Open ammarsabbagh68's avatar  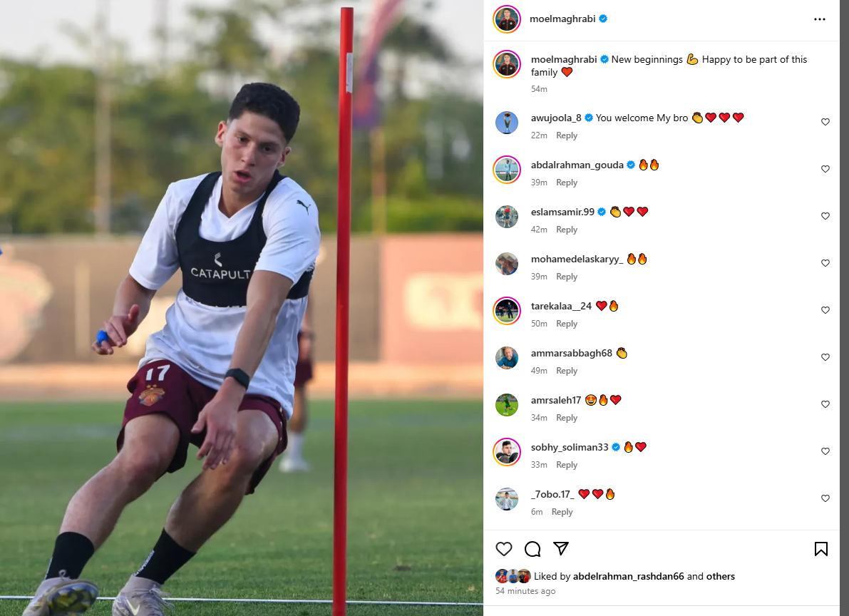tap(506, 358)
